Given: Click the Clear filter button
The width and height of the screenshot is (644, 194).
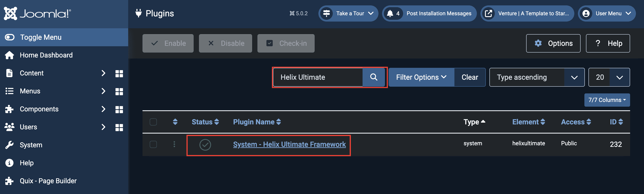Looking at the screenshot, I should (x=469, y=77).
